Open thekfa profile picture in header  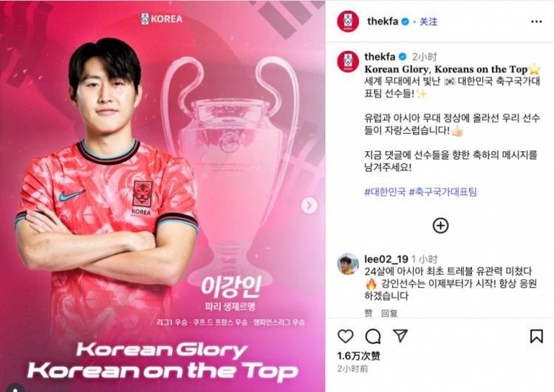(348, 21)
